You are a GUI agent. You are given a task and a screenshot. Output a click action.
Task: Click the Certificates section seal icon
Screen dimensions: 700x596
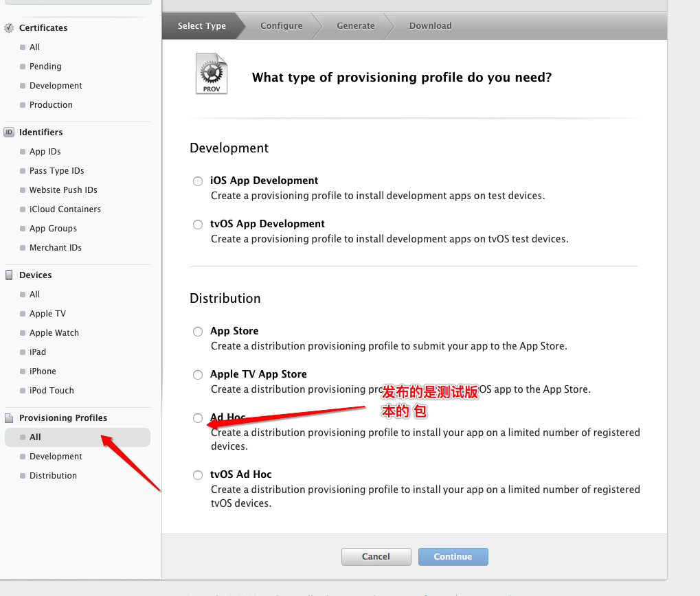click(9, 27)
